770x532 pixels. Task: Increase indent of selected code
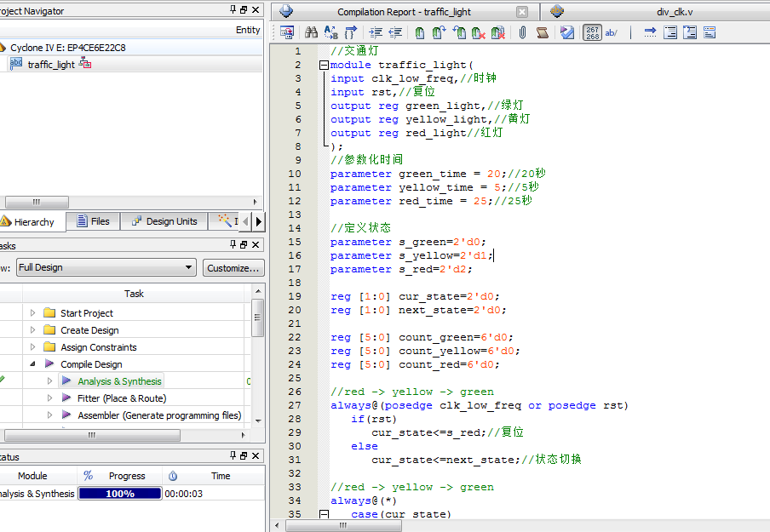click(x=376, y=32)
